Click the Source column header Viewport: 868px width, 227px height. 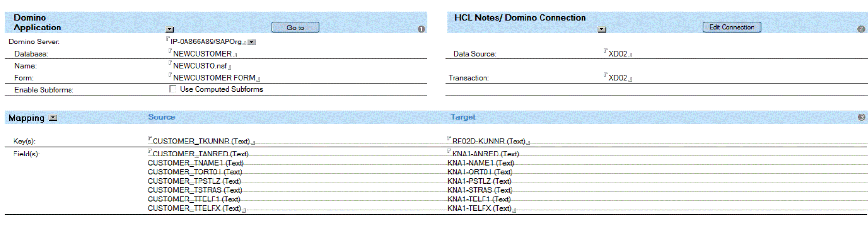[161, 117]
